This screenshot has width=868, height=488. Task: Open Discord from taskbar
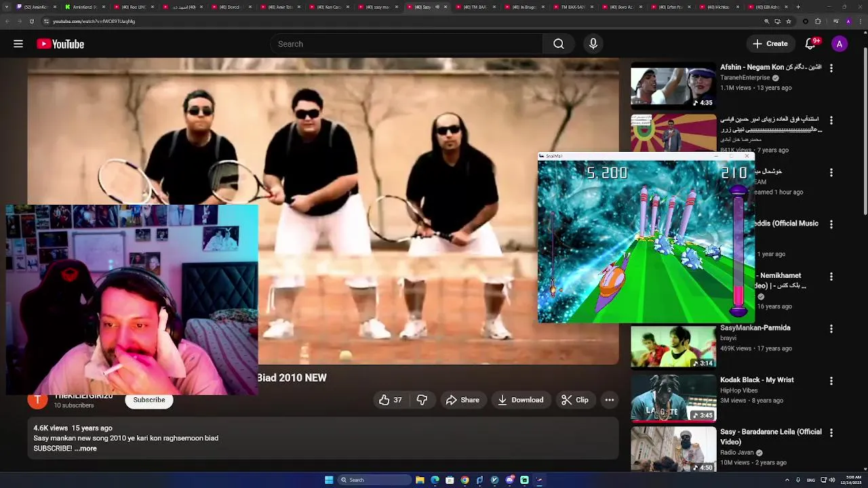[x=509, y=480]
